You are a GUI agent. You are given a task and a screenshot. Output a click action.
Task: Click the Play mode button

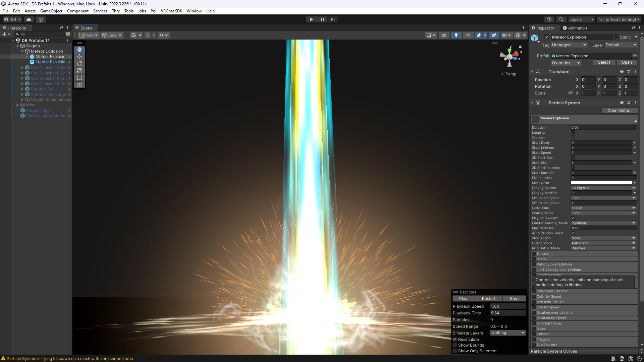311,19
